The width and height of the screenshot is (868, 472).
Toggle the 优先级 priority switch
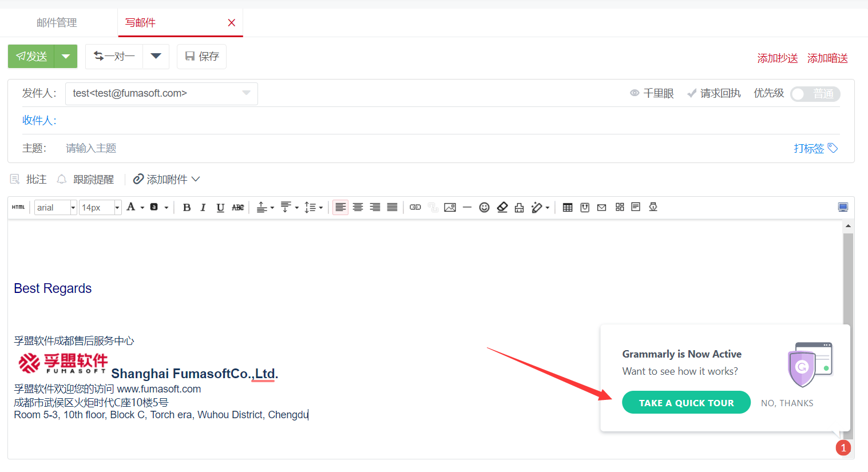(x=815, y=94)
